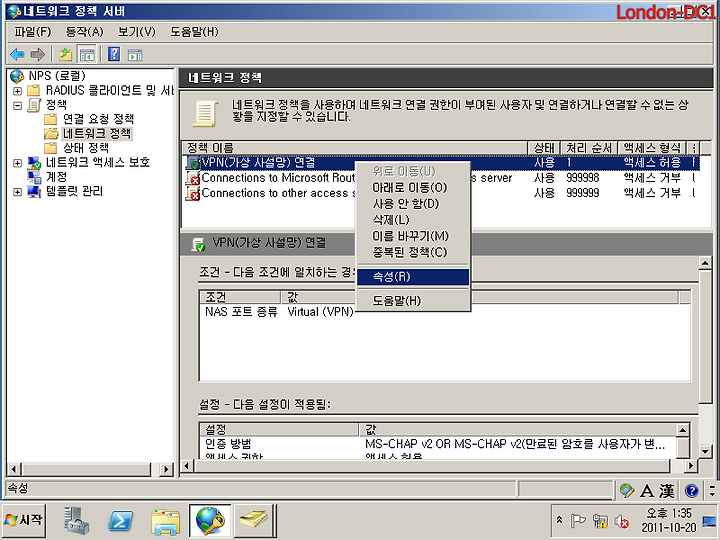Screen dimensions: 720x540
Task: Select the 템플릿 관리 icon
Action: [34, 191]
